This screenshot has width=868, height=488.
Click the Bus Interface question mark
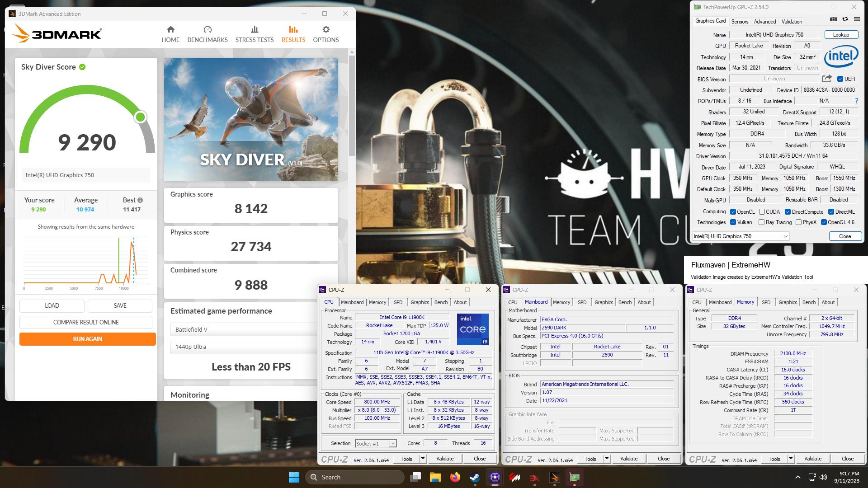[856, 101]
